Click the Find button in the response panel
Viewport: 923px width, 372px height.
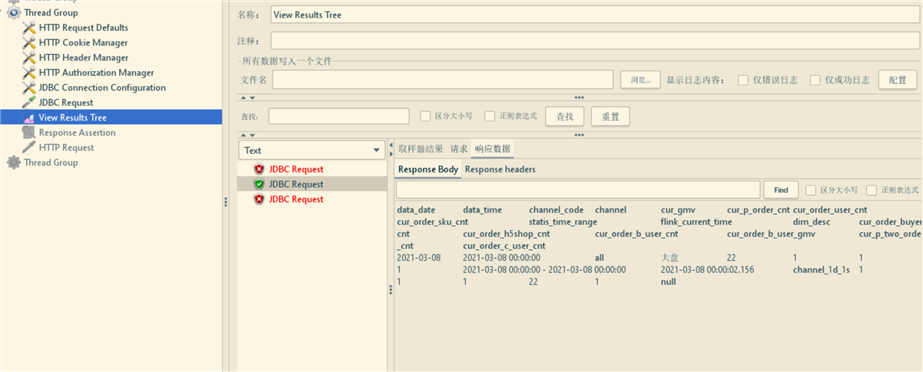pyautogui.click(x=781, y=190)
